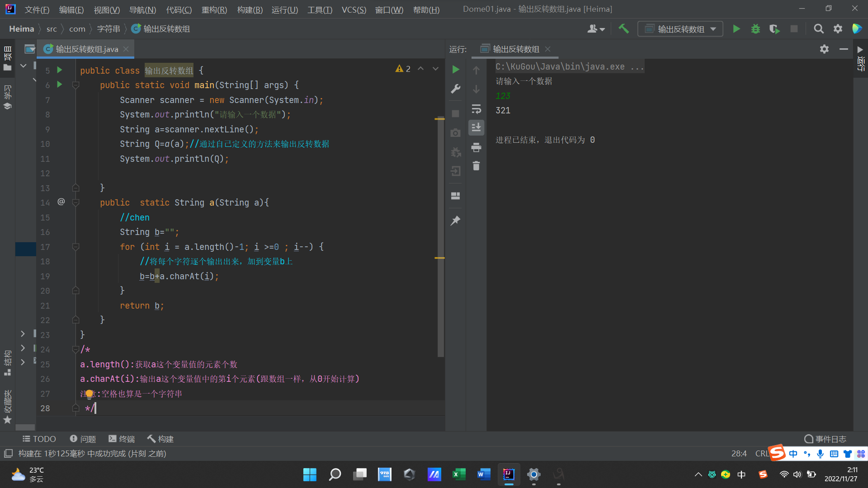The image size is (868, 488).
Task: Click the Debug bug icon in toolbar
Action: tap(755, 29)
